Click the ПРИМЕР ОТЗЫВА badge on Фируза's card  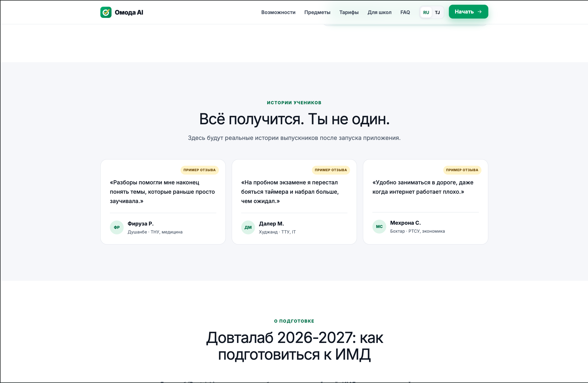point(199,170)
